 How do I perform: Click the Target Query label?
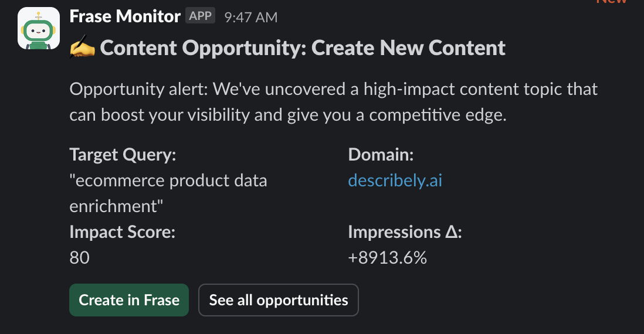pyautogui.click(x=123, y=155)
